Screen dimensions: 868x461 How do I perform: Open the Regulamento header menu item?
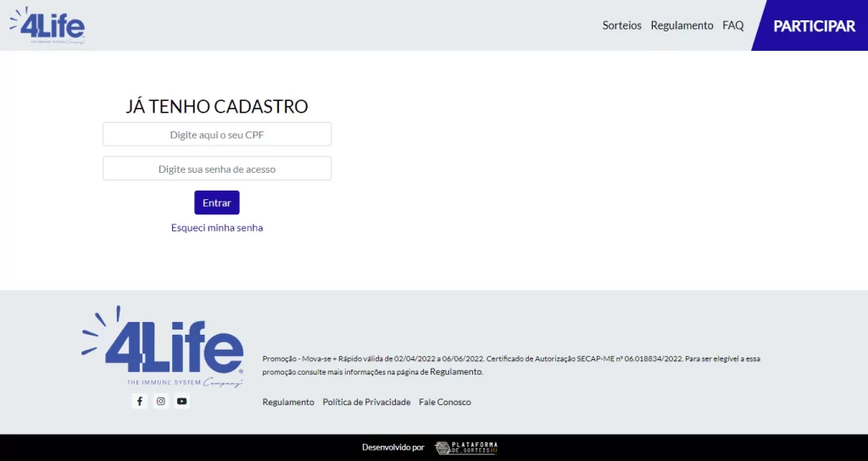pos(682,25)
